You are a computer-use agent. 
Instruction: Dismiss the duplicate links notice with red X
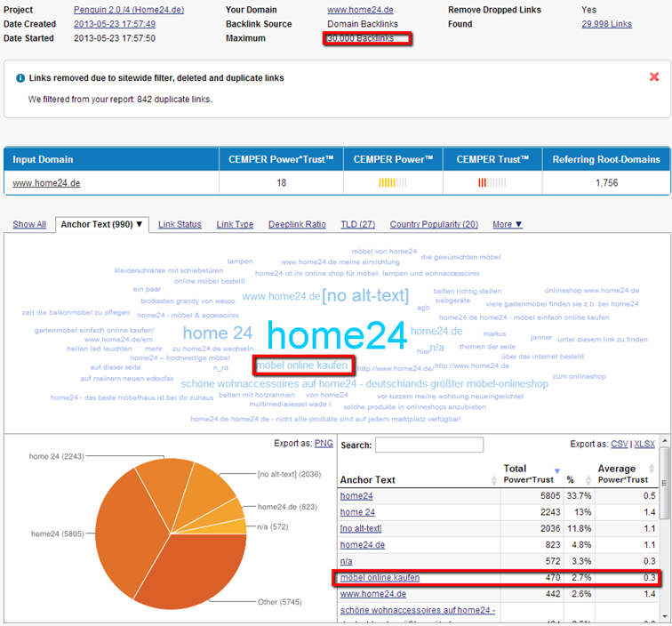click(x=654, y=76)
